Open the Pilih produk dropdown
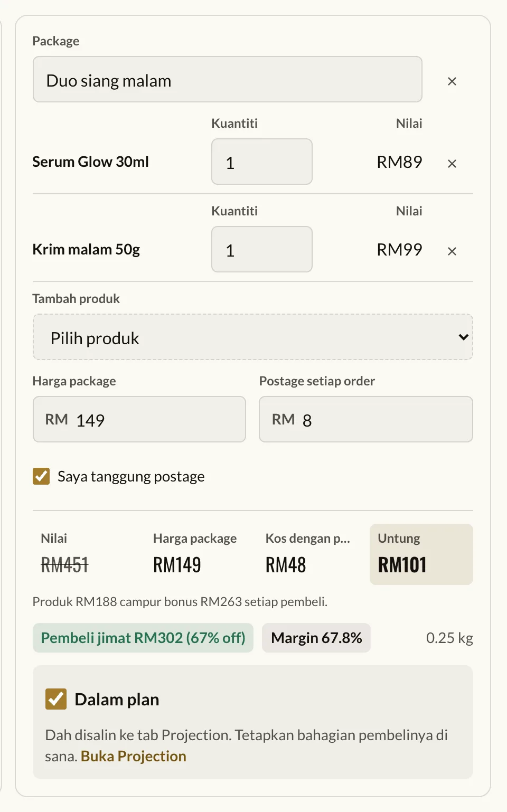Image resolution: width=507 pixels, height=812 pixels. point(253,337)
